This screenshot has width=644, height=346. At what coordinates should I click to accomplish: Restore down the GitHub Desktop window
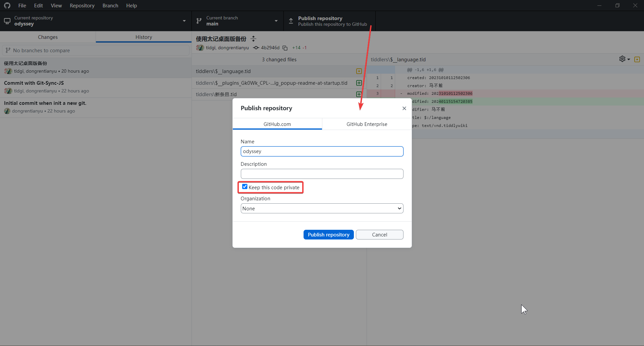617,5
